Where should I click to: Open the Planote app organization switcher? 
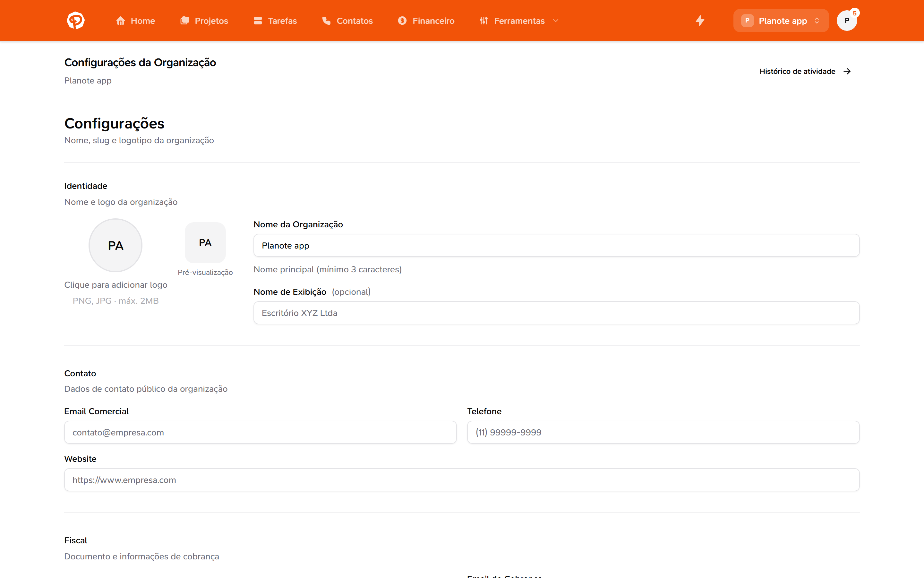pos(781,21)
